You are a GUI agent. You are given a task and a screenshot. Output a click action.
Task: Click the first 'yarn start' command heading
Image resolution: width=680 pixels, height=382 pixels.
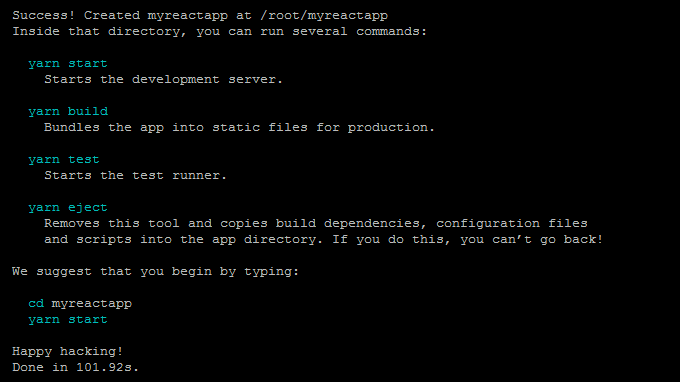point(68,64)
